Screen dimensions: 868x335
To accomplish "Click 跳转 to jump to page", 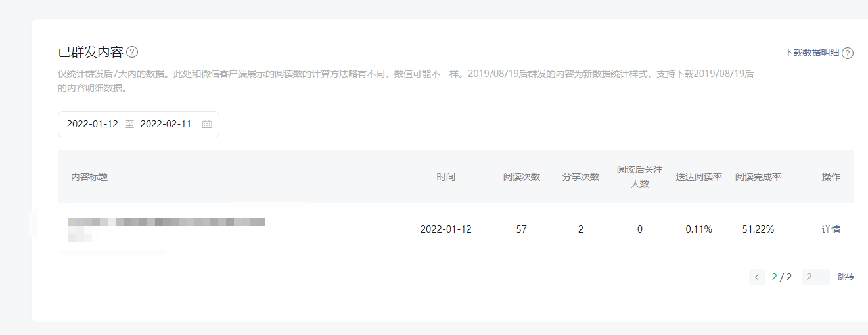I will click(846, 277).
